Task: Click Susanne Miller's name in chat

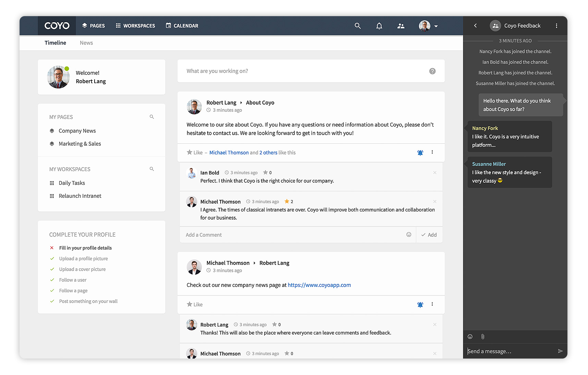Action: [x=489, y=164]
